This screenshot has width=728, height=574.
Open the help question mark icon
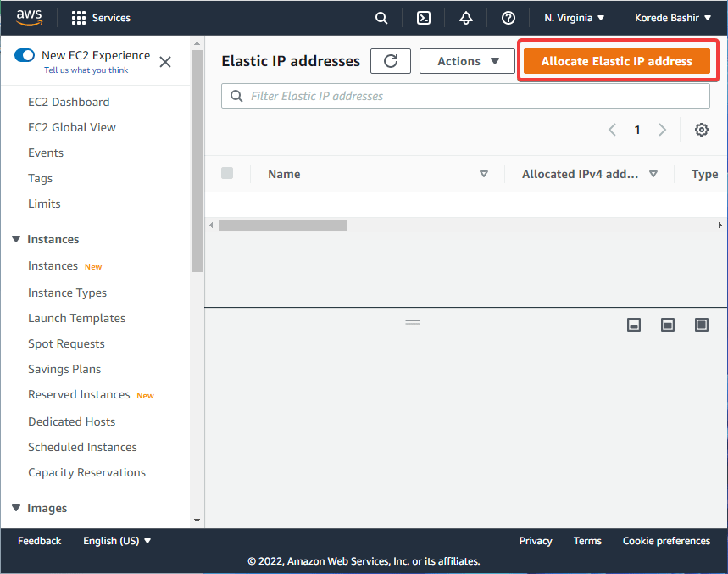click(508, 18)
